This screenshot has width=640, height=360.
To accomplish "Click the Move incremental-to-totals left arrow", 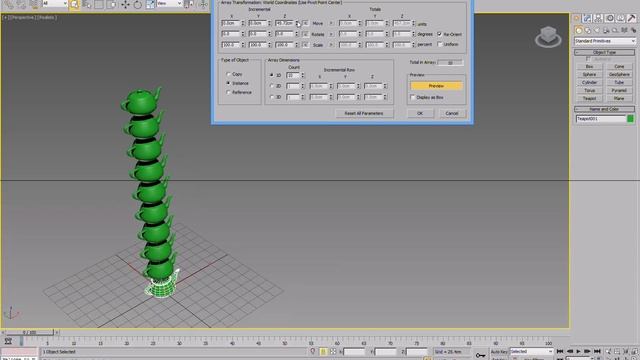I will 305,23.
